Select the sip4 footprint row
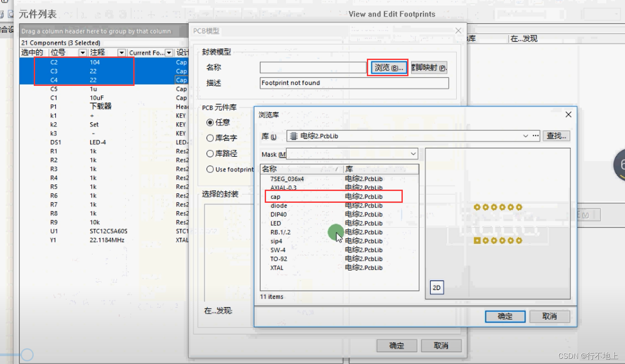 tap(340, 241)
